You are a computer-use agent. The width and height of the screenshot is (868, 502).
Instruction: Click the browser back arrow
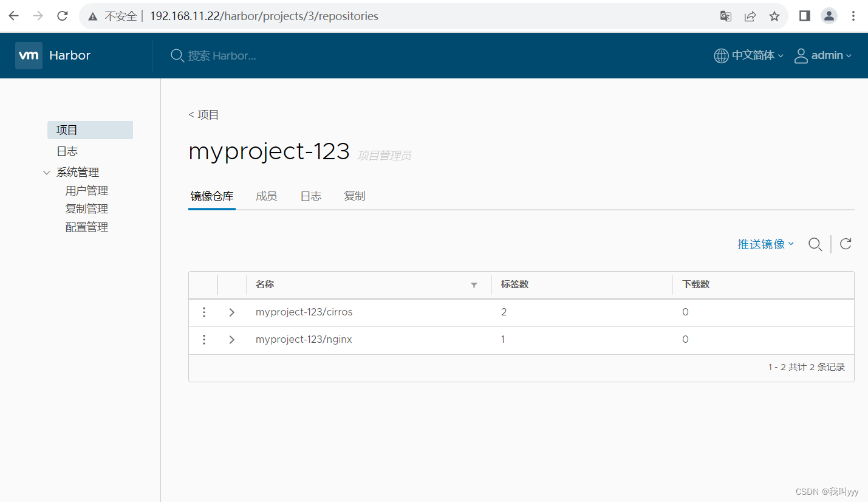[x=13, y=16]
